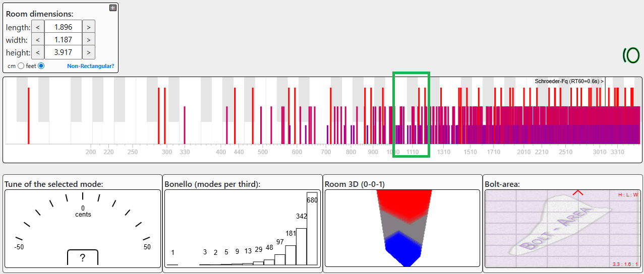
Task: Click the Schroeder-Fq label on the spectrum
Action: tap(569, 81)
